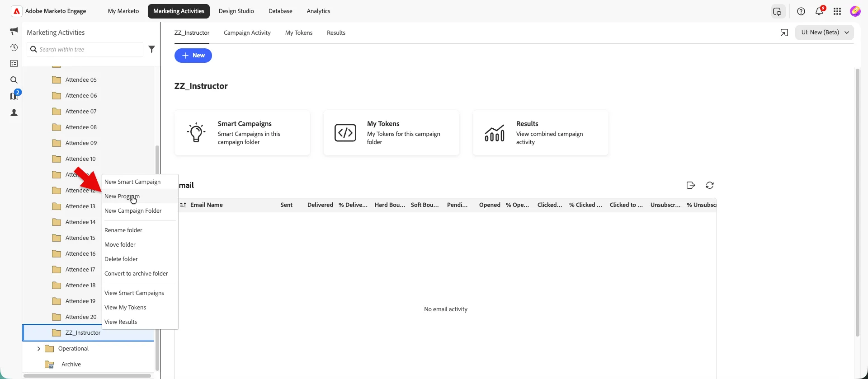868x379 pixels.
Task: Select the Attendee 05 folder
Action: [81, 80]
